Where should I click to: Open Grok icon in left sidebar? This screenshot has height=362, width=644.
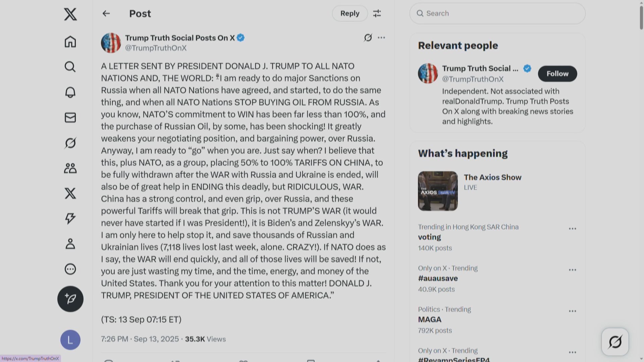70,143
